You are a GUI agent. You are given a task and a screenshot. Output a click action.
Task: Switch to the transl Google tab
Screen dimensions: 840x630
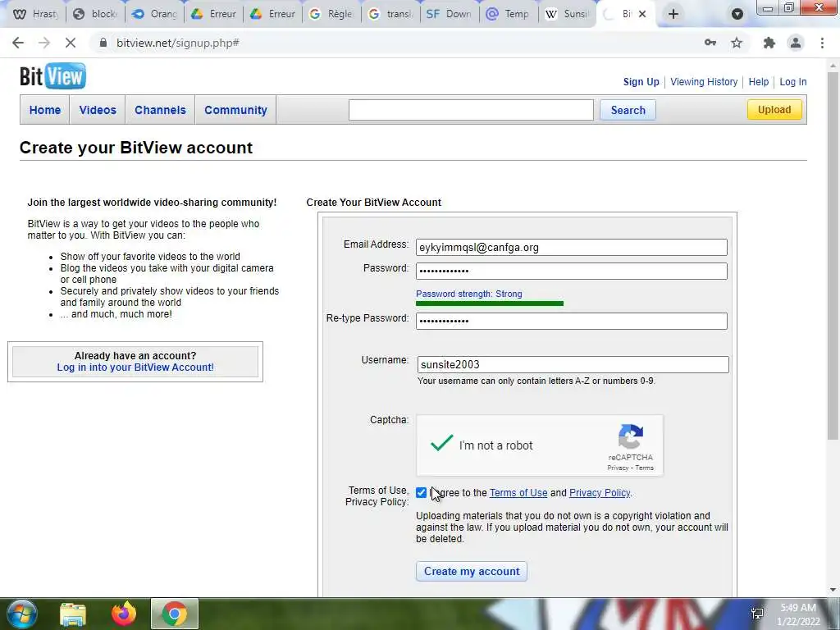pyautogui.click(x=390, y=14)
